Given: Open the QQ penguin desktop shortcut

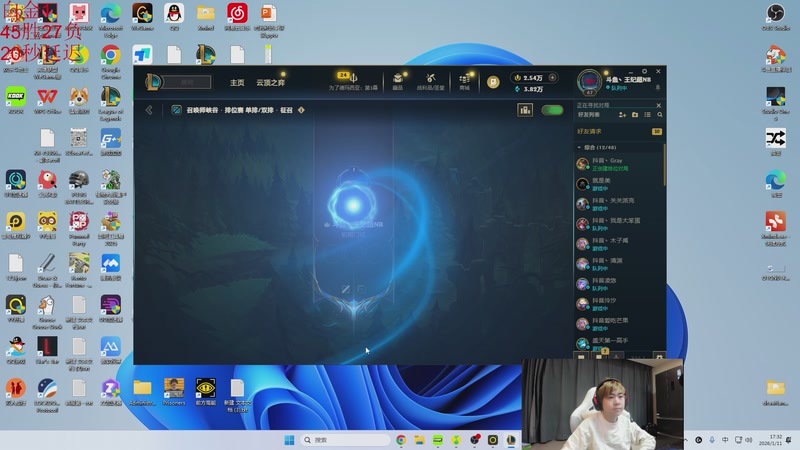Looking at the screenshot, I should pyautogui.click(x=174, y=16).
